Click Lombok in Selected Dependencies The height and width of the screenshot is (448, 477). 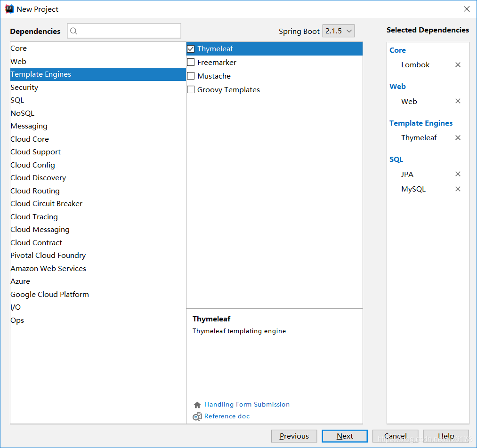pyautogui.click(x=415, y=65)
